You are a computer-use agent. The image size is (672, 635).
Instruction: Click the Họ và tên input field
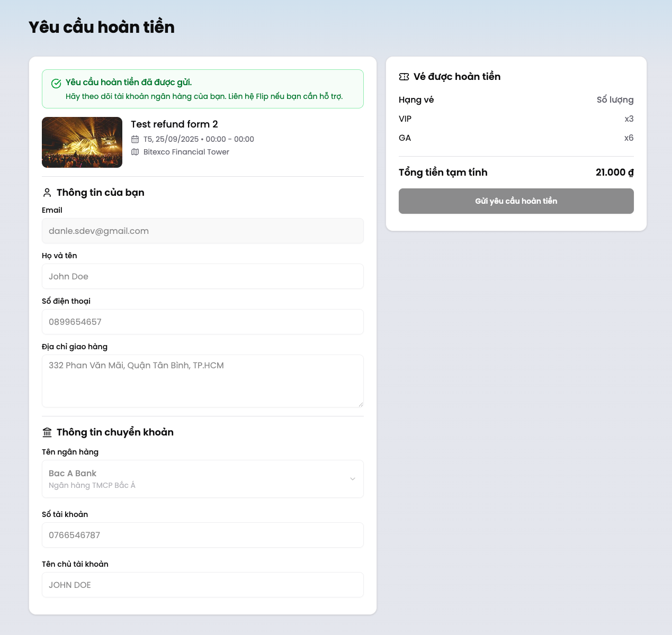point(203,276)
